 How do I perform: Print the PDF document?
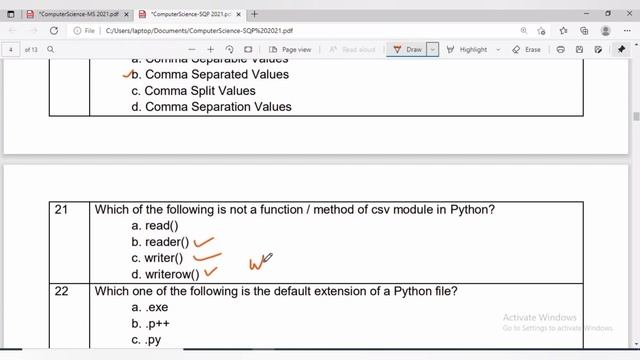561,49
